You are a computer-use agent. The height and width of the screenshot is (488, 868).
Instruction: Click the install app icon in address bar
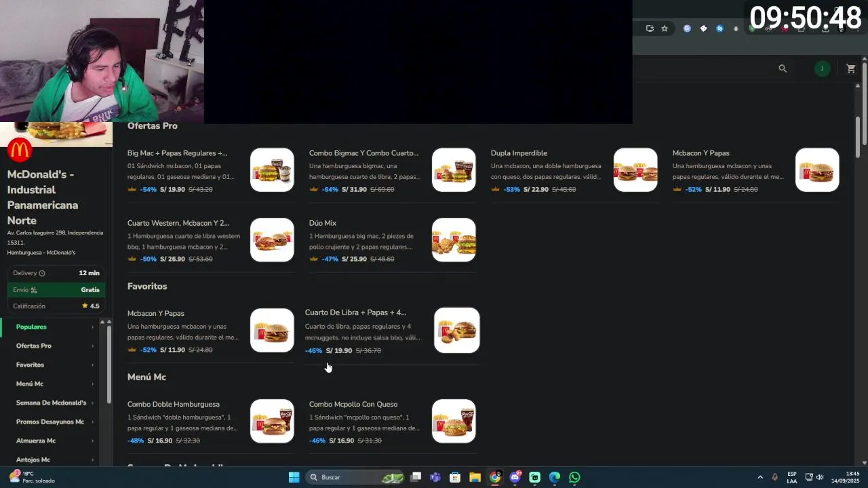[650, 28]
